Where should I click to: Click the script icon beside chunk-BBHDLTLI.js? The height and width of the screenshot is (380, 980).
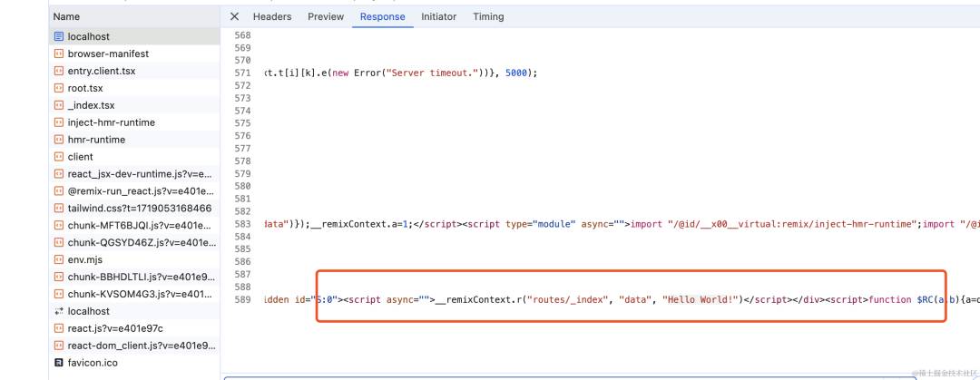(59, 277)
